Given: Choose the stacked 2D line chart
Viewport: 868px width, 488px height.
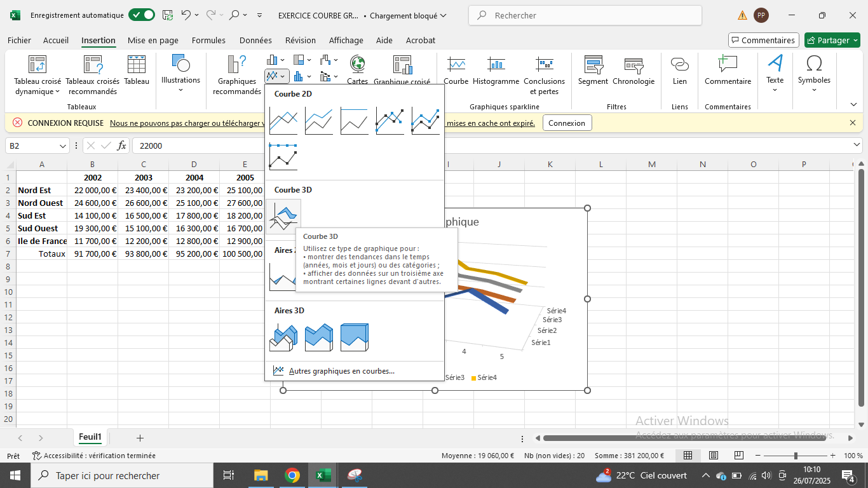Looking at the screenshot, I should coord(319,121).
